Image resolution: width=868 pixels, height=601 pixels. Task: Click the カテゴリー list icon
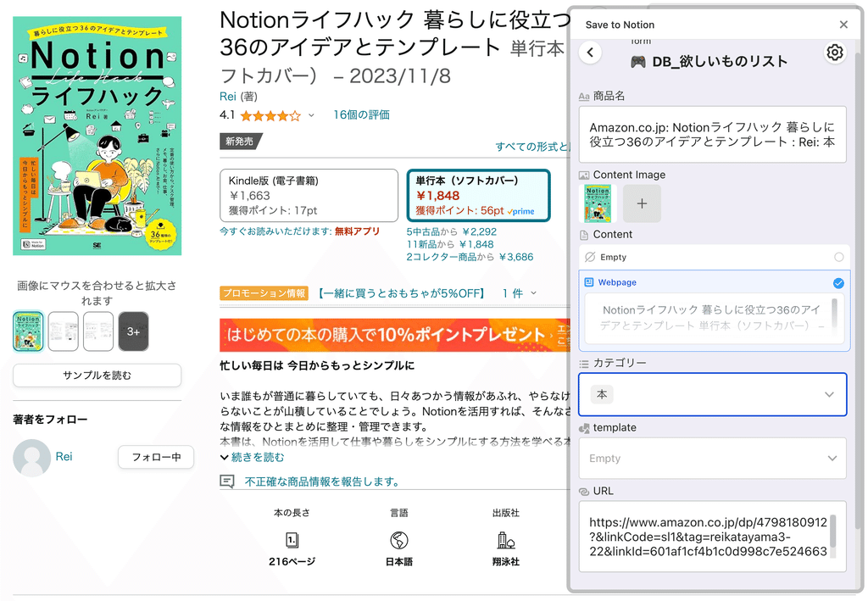pos(583,364)
